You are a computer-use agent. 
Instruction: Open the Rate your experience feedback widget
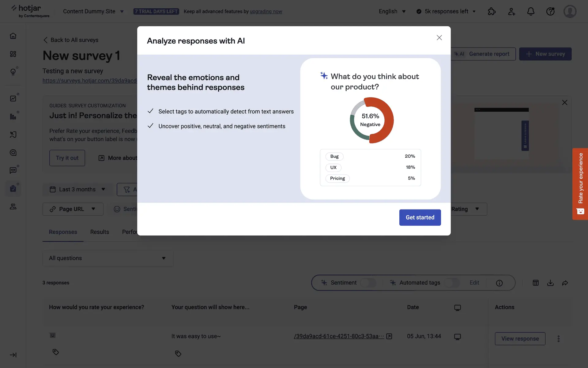(x=580, y=184)
